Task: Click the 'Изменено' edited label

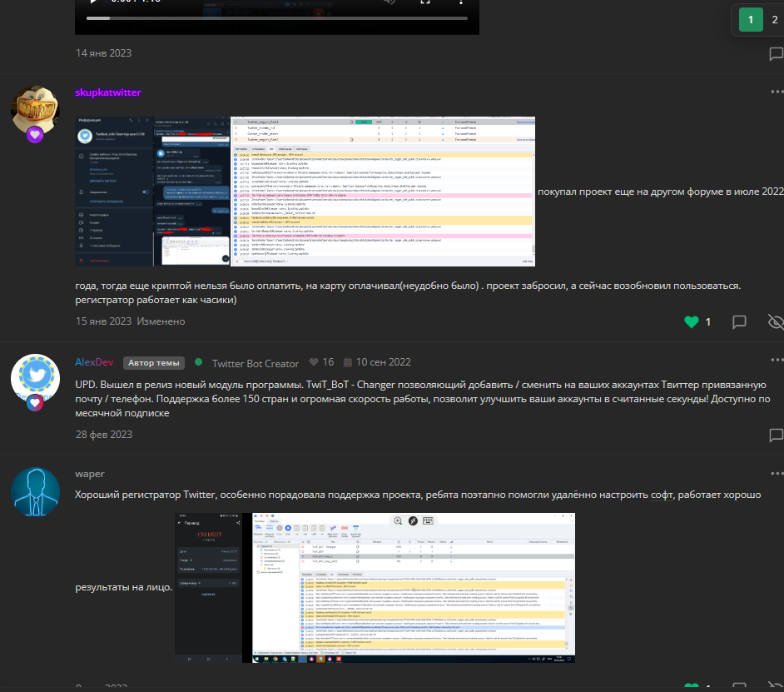Action: pos(161,321)
